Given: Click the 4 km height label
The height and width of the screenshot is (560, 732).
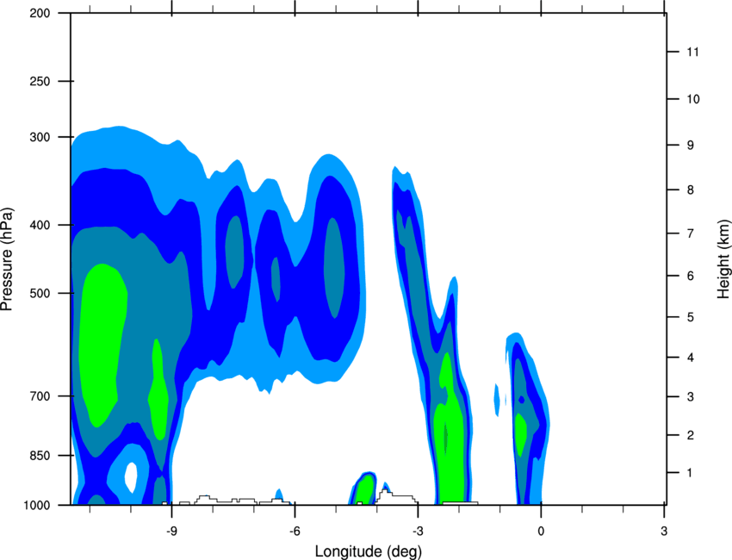Looking at the screenshot, I should (x=691, y=358).
